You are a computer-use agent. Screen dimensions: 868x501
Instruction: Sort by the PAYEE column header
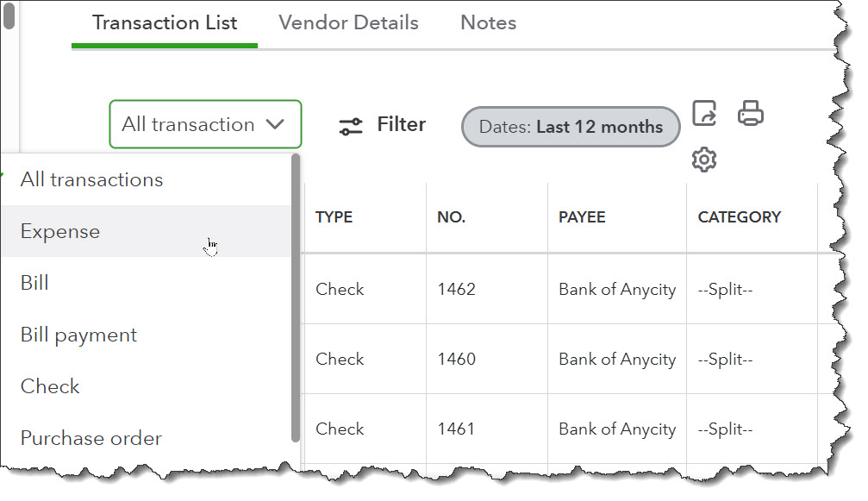[x=582, y=217]
